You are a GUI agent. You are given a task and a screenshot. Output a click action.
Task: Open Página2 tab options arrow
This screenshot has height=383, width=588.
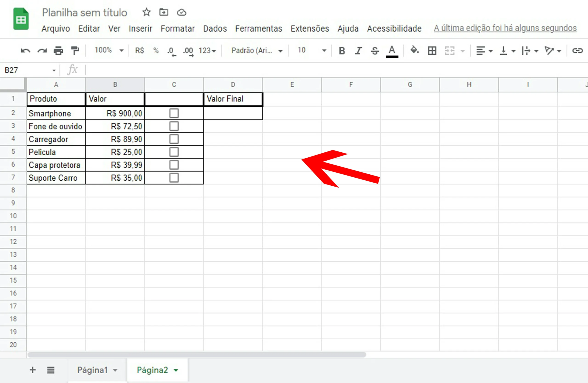point(176,370)
